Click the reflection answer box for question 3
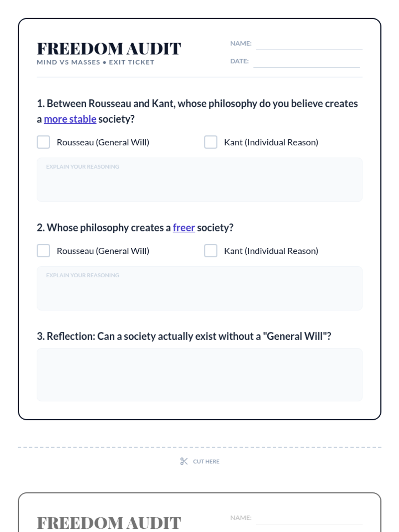The height and width of the screenshot is (532, 399). tap(199, 375)
